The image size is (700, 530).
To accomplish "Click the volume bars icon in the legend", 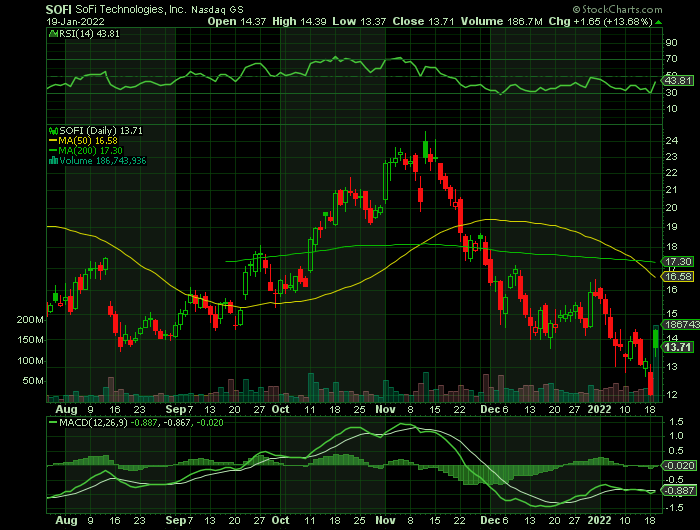I will 53,161.
